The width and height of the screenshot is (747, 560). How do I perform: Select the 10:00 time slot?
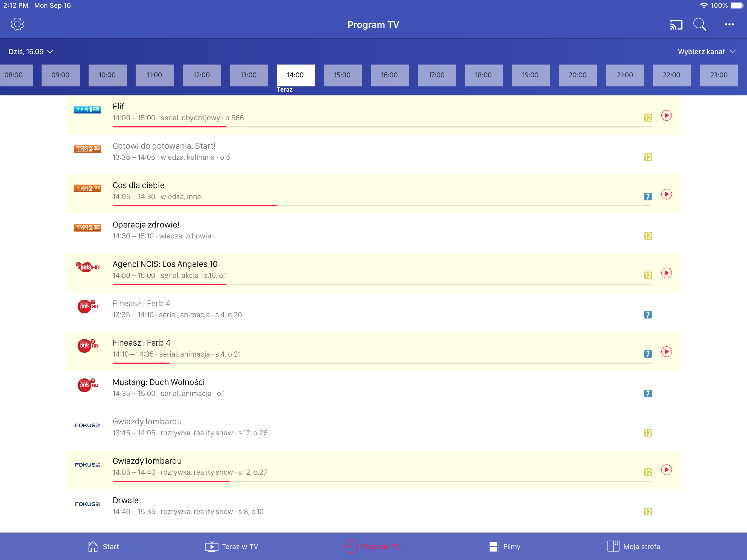click(107, 75)
